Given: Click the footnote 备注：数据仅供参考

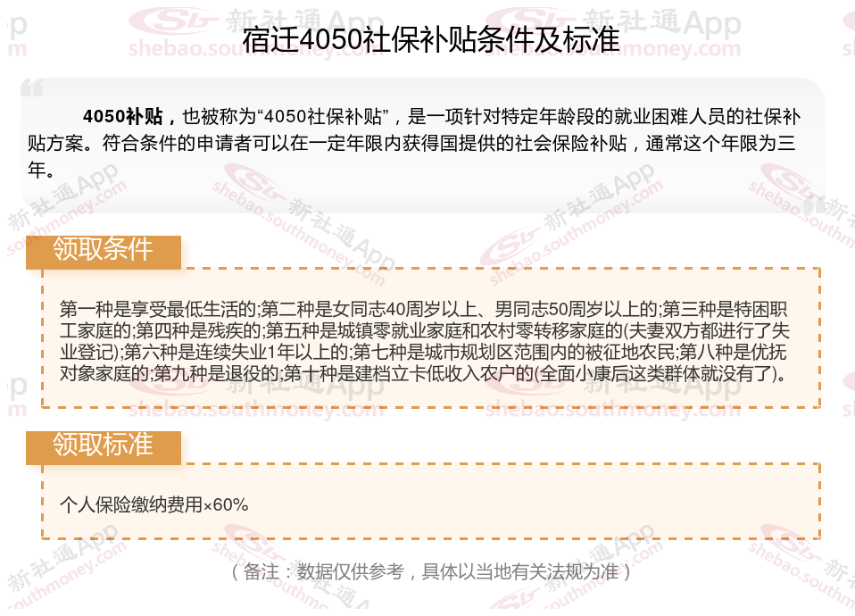Looking at the screenshot, I should (324, 571).
